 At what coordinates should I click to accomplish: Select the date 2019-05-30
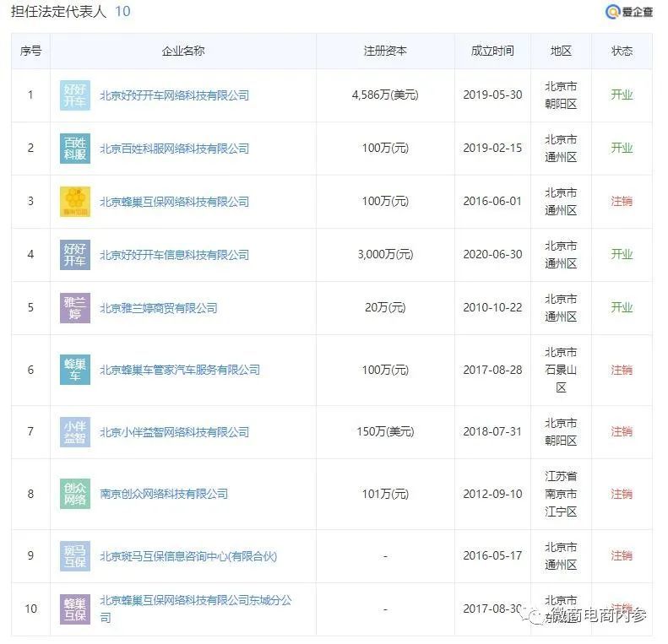coord(492,95)
